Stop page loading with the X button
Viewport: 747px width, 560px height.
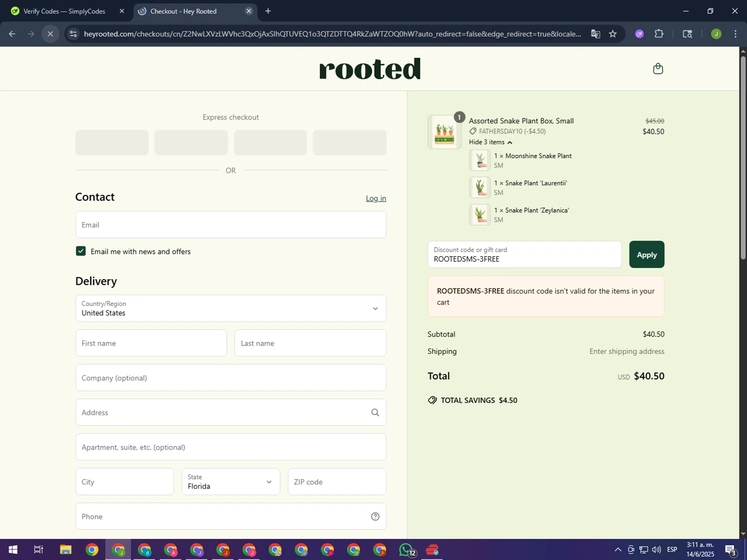pyautogui.click(x=50, y=34)
